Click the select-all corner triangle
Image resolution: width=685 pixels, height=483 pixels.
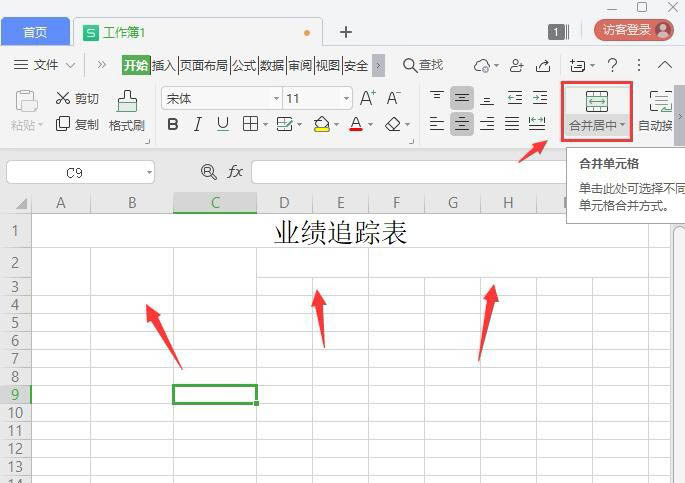(21, 204)
